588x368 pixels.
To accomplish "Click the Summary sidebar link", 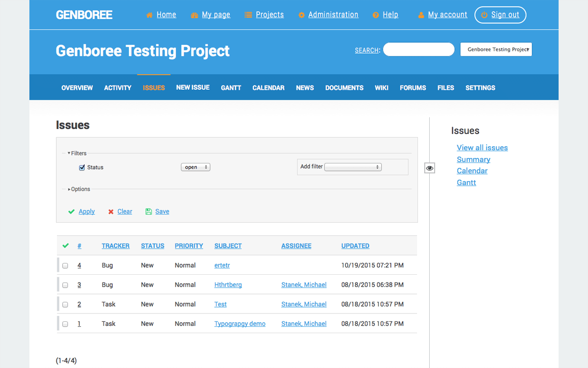I will pos(473,159).
